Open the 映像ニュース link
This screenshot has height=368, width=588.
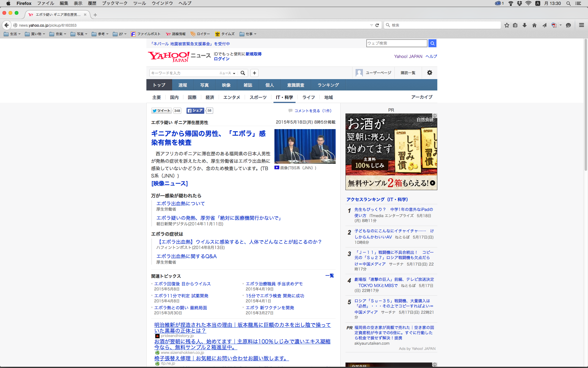(x=169, y=183)
